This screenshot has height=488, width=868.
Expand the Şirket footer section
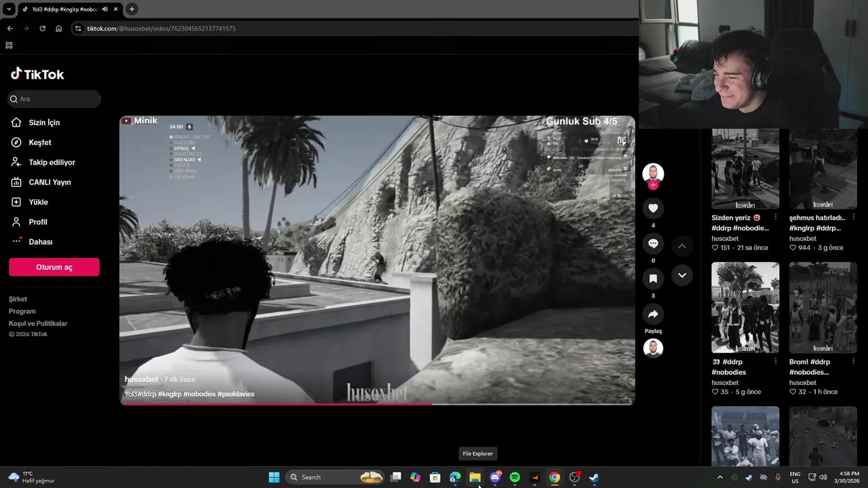point(18,299)
